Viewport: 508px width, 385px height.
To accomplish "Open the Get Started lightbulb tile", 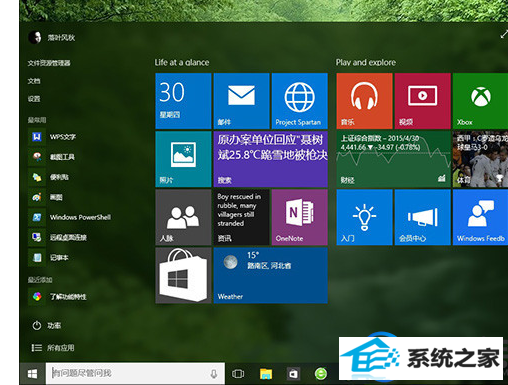I will [x=364, y=217].
